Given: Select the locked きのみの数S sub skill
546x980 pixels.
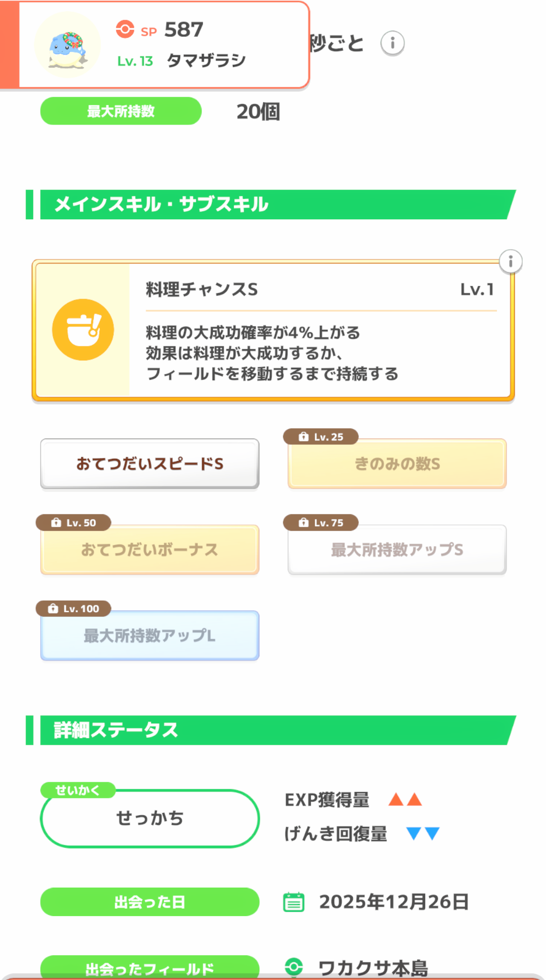Looking at the screenshot, I should pyautogui.click(x=397, y=464).
